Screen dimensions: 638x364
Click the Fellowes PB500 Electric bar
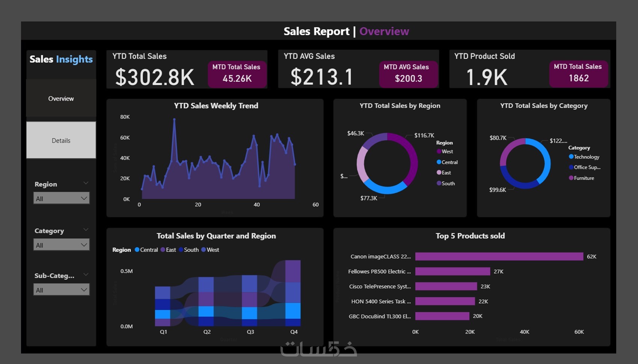[452, 271]
